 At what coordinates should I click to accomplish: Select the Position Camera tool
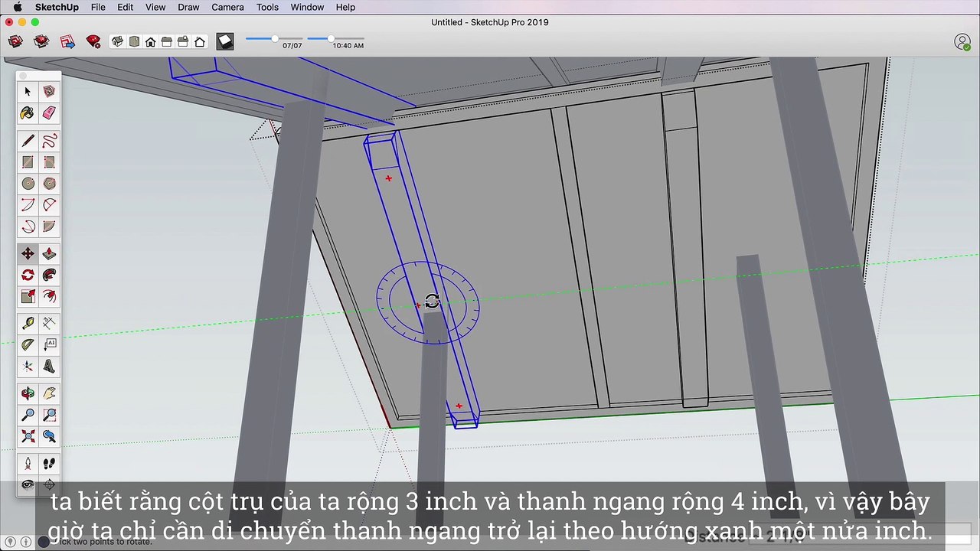coord(28,464)
